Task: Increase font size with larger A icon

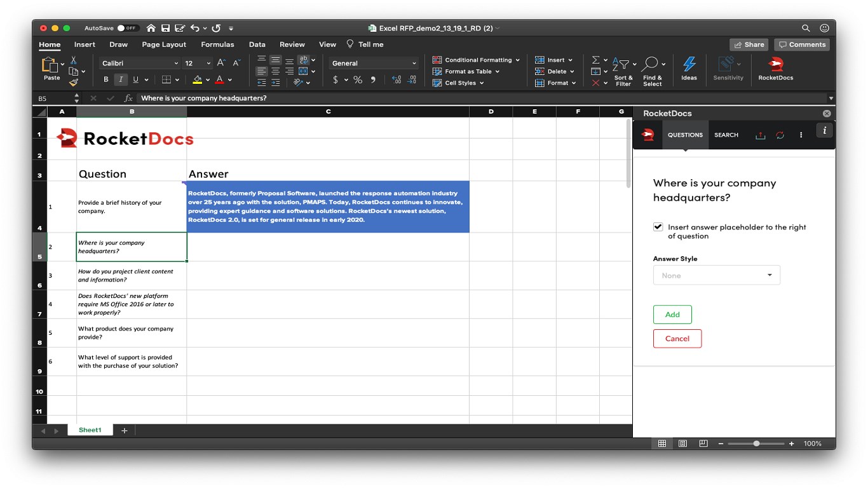Action: click(220, 63)
